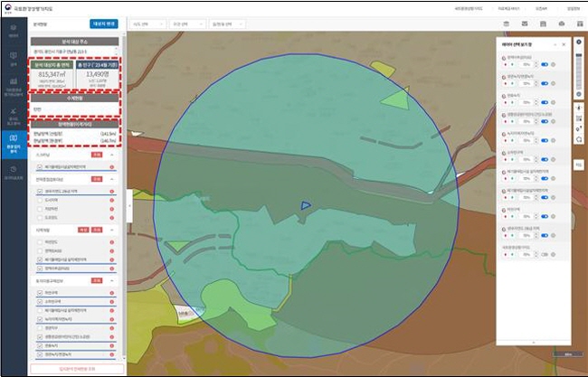Open the third menu link in the top-right header

point(541,9)
